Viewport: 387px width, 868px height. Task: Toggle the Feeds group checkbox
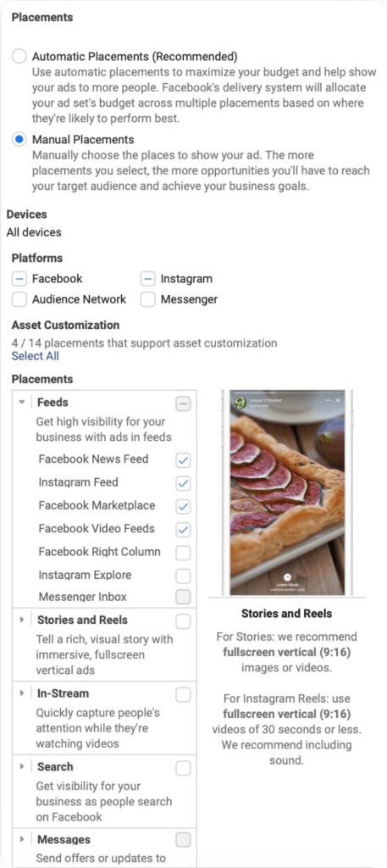pos(183,404)
